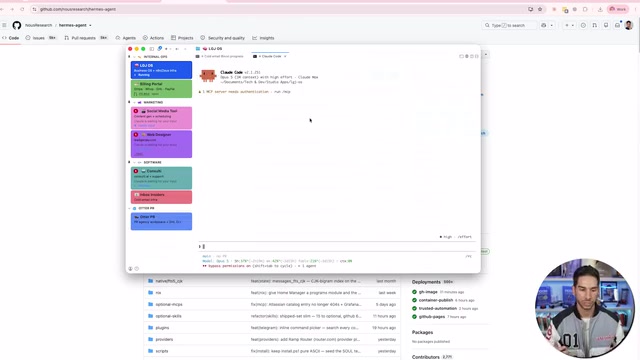Screen dimensions: 640x360
Task: Open the Cold email progress terminal tab
Action: 220,56
